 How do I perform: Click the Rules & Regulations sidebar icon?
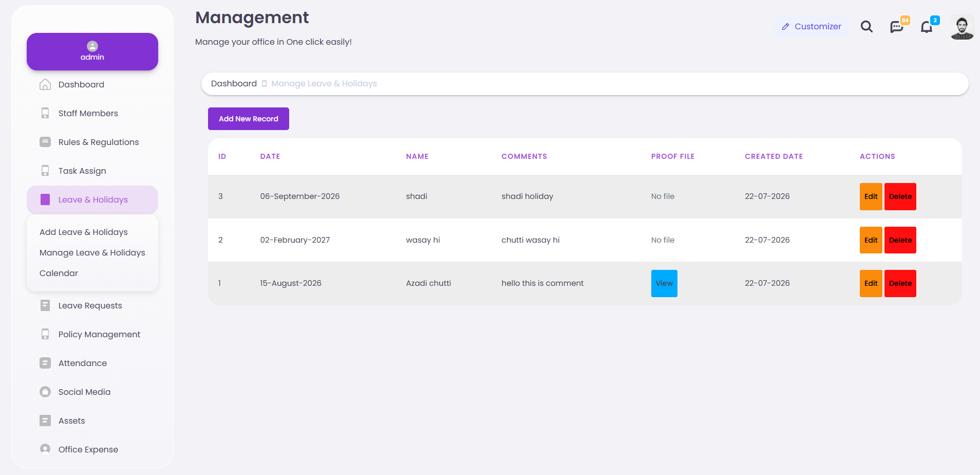45,142
